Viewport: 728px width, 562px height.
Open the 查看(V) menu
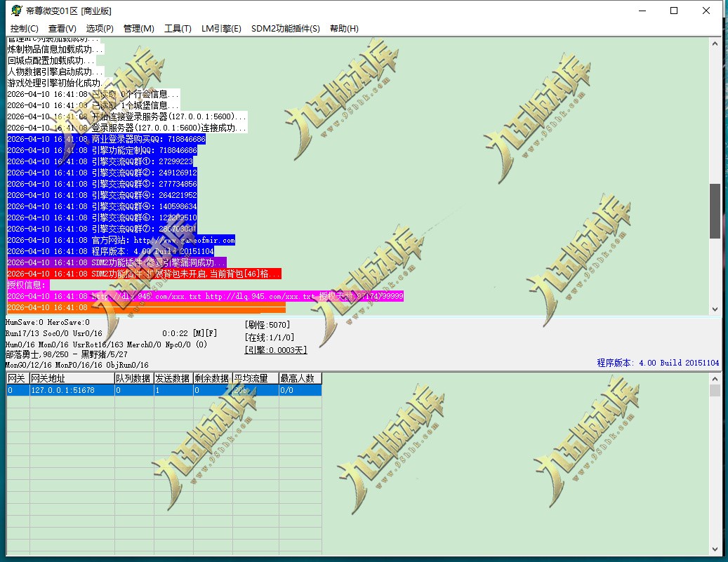(62, 29)
